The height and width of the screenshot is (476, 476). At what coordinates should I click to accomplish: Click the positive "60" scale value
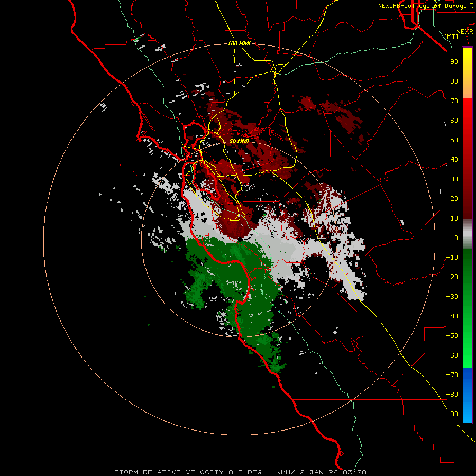pos(454,121)
